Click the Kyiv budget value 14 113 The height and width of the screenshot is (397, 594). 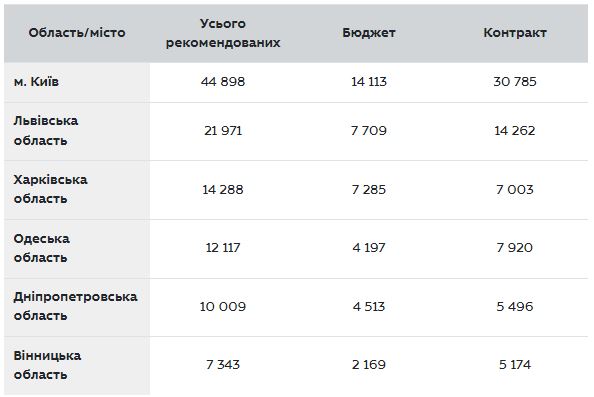point(369,81)
